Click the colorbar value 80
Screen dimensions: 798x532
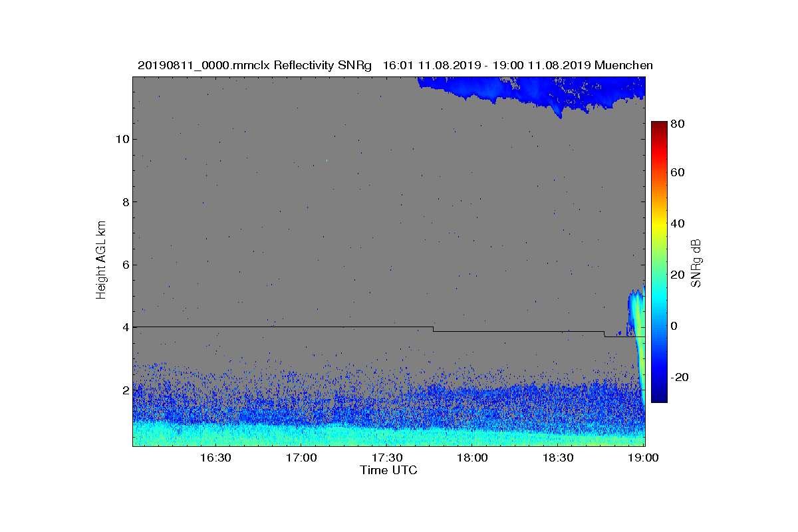678,124
